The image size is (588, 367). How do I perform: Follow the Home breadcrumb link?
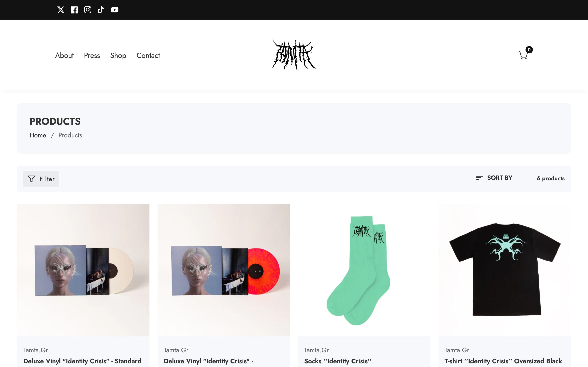pos(38,135)
